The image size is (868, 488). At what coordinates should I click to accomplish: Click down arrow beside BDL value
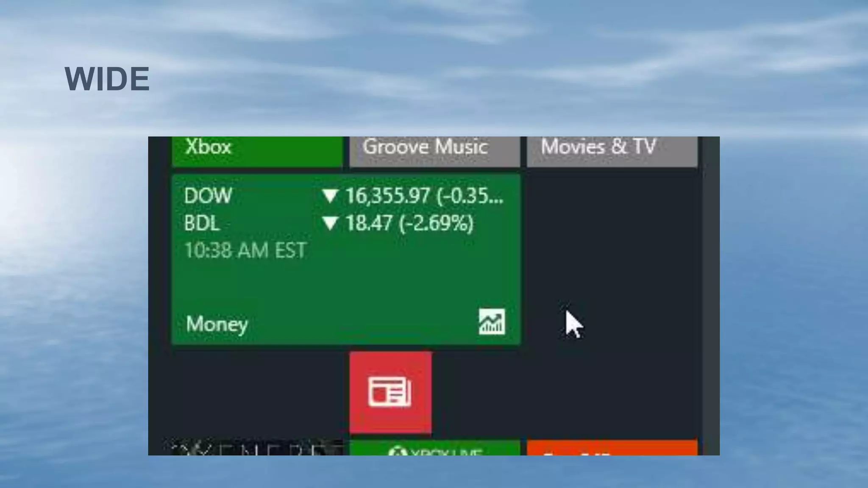click(x=330, y=223)
